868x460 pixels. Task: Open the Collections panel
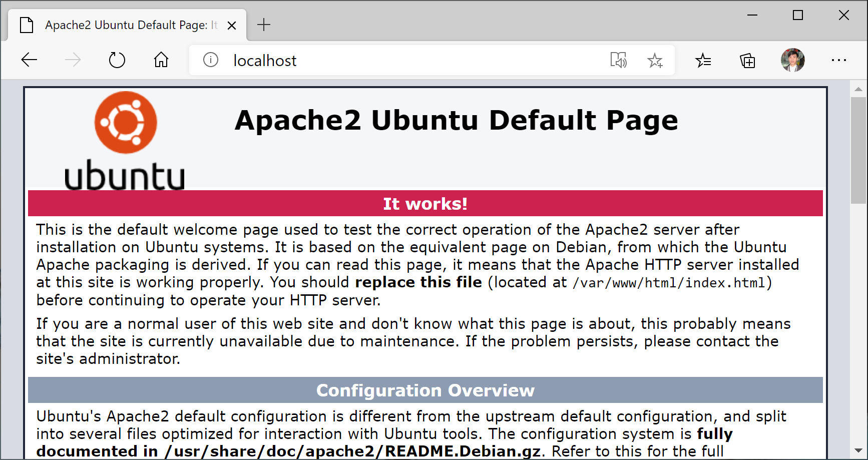click(x=747, y=61)
